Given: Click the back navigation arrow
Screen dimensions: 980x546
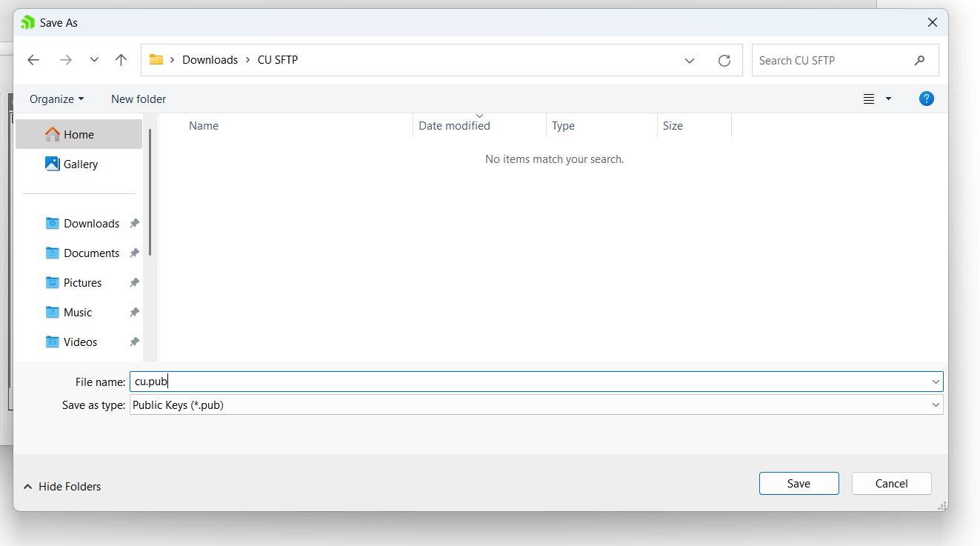Looking at the screenshot, I should point(33,59).
